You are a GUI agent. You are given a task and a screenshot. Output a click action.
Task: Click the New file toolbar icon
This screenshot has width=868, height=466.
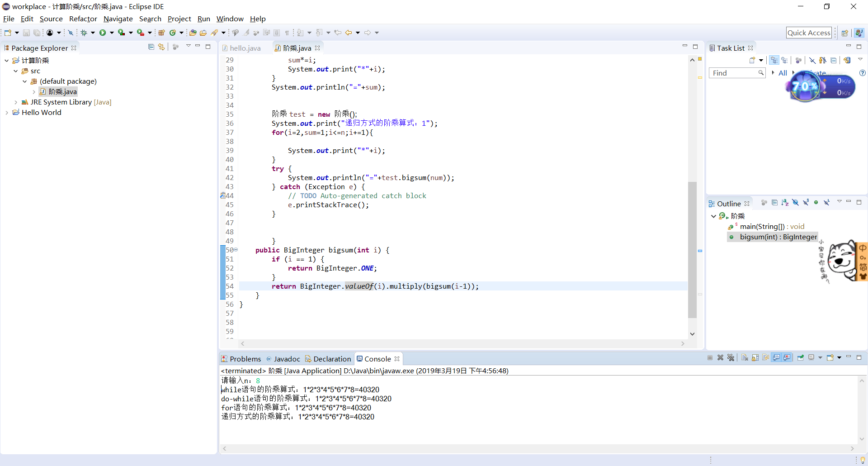[x=8, y=33]
